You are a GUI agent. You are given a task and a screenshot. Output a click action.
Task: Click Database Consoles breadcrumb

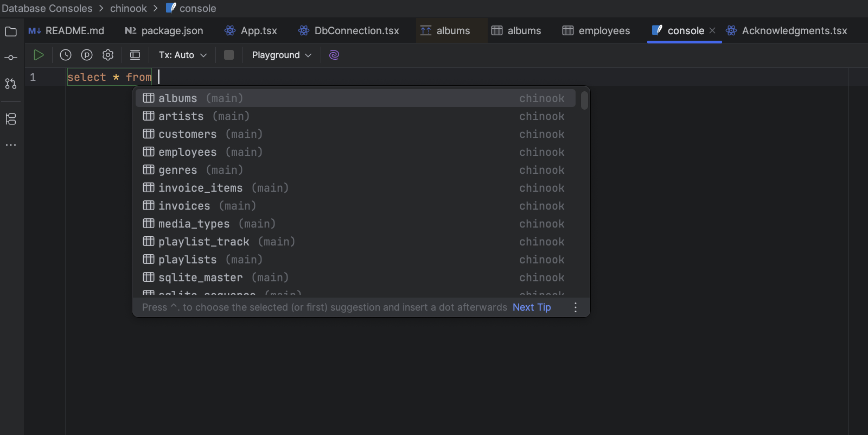coord(47,8)
